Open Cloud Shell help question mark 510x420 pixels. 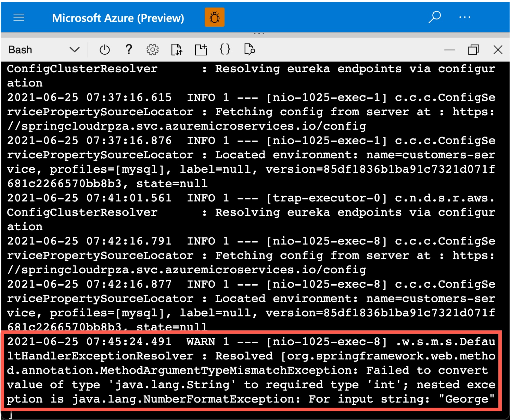(x=129, y=50)
